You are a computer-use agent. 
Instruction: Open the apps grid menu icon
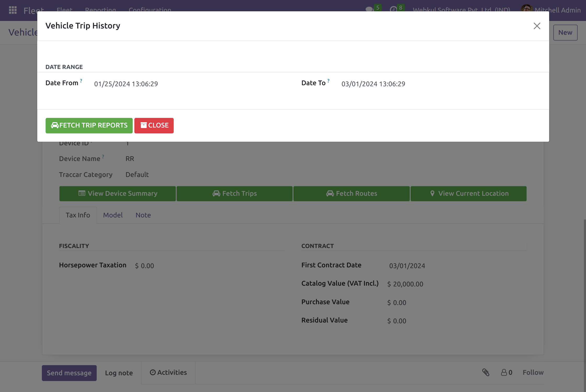pyautogui.click(x=13, y=10)
